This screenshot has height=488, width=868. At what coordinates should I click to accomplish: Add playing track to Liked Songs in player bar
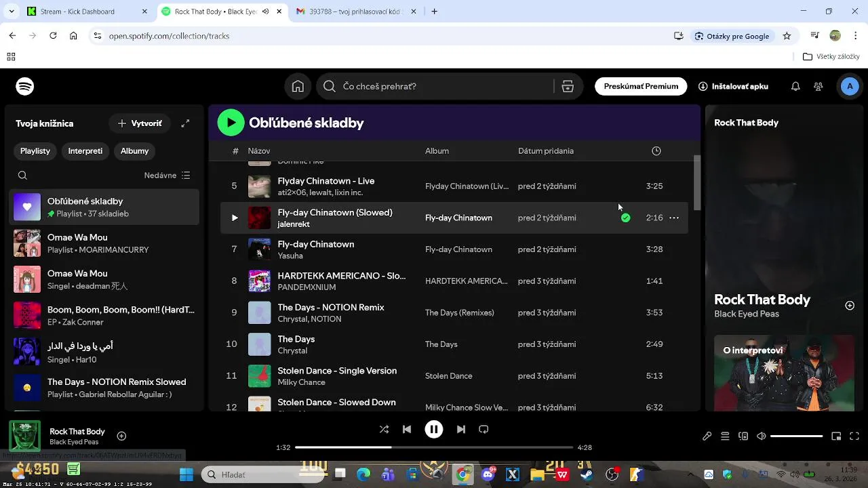click(x=121, y=436)
